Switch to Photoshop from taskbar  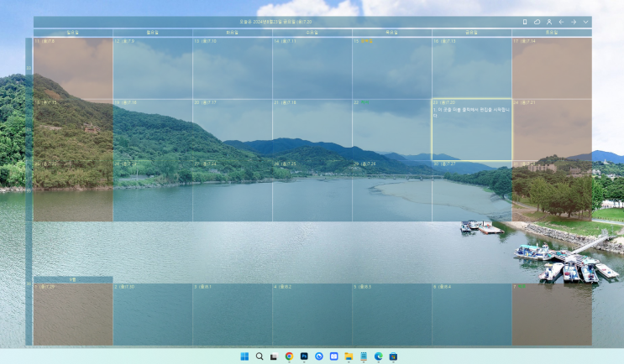pos(304,356)
